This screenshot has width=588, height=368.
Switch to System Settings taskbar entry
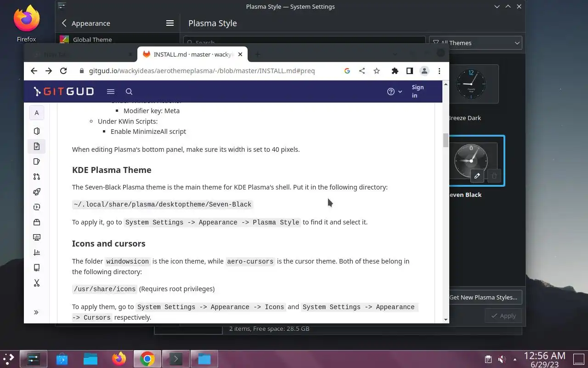click(x=34, y=359)
